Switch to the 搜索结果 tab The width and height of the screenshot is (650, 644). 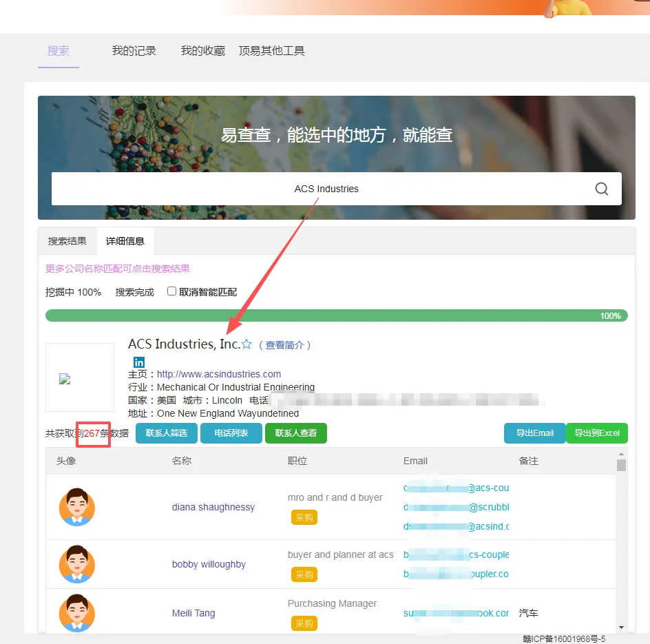coord(67,241)
